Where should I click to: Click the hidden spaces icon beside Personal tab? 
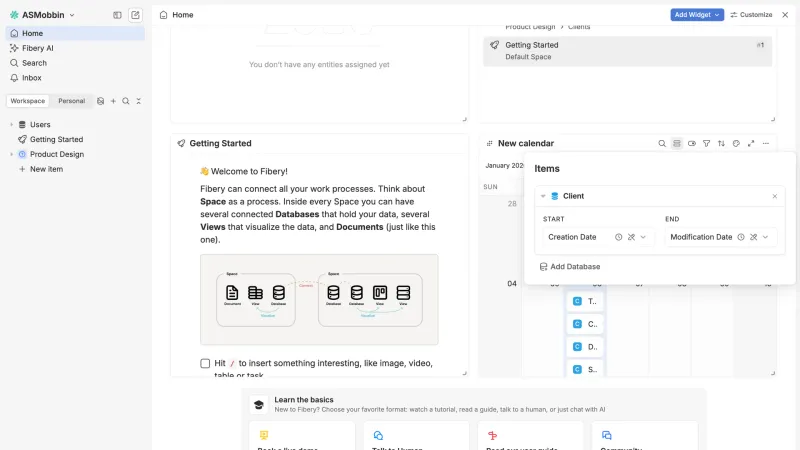point(101,101)
